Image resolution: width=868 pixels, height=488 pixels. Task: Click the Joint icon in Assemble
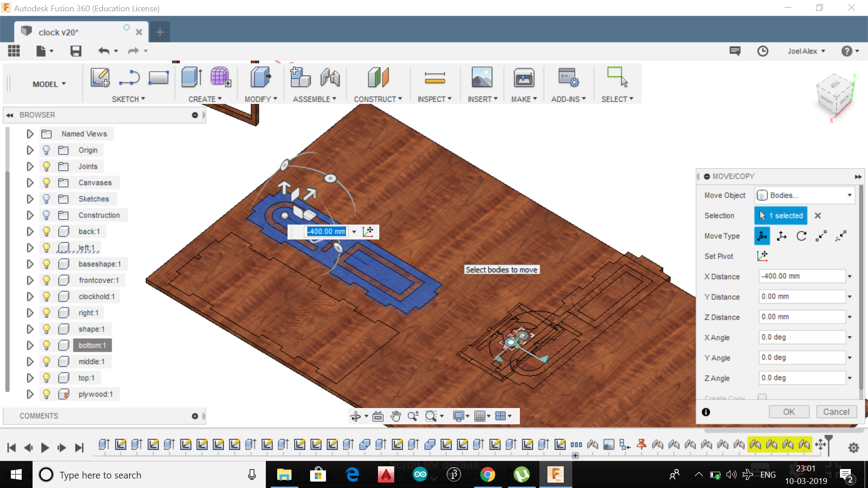click(330, 77)
